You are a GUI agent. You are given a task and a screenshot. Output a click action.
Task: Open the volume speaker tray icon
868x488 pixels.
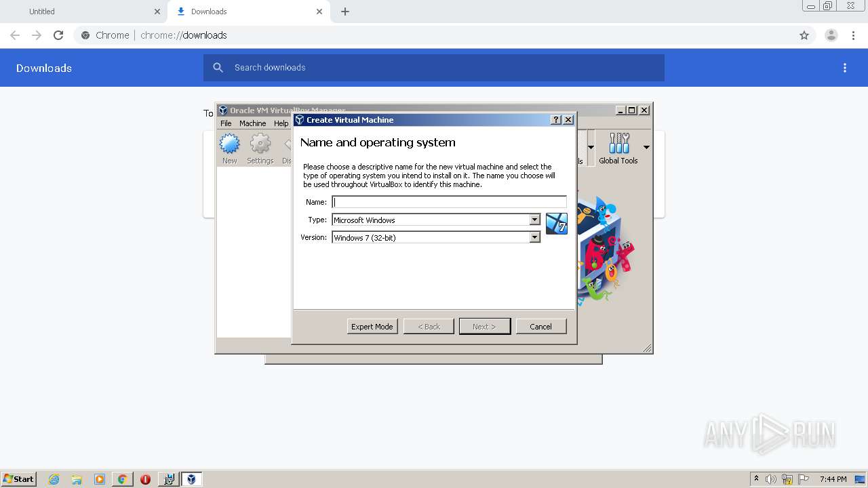tap(771, 479)
